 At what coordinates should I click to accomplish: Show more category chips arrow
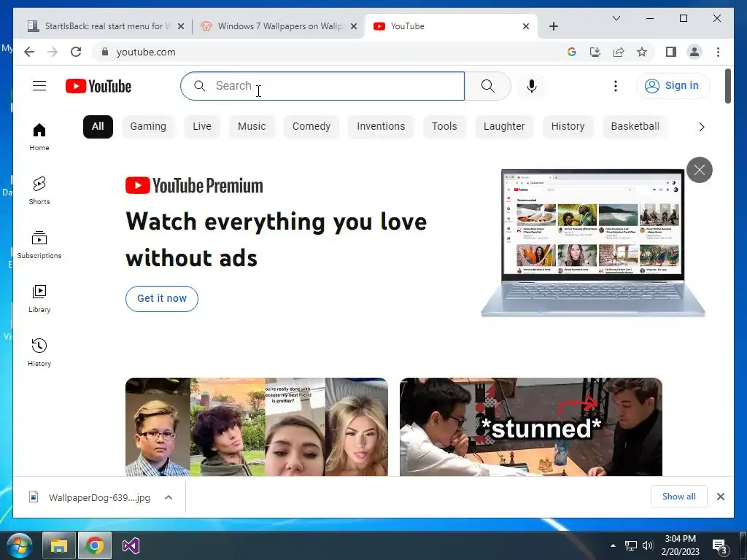701,127
